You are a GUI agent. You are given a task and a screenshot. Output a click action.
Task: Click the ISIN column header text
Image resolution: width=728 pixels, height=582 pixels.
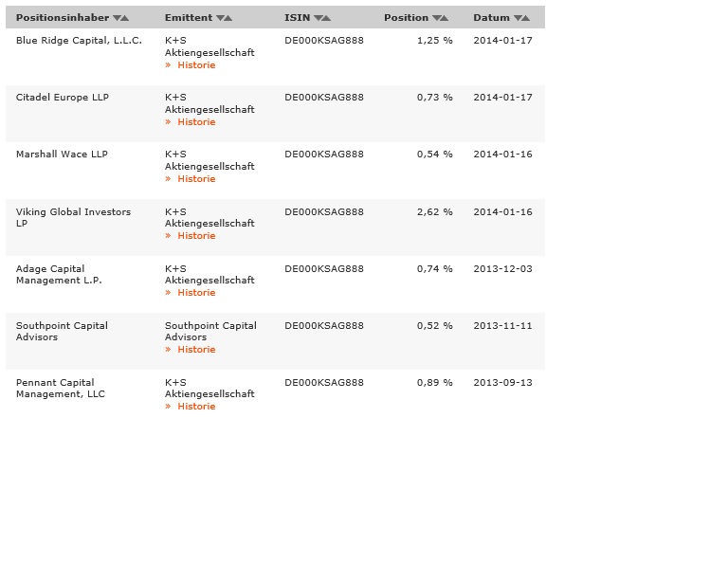point(297,18)
